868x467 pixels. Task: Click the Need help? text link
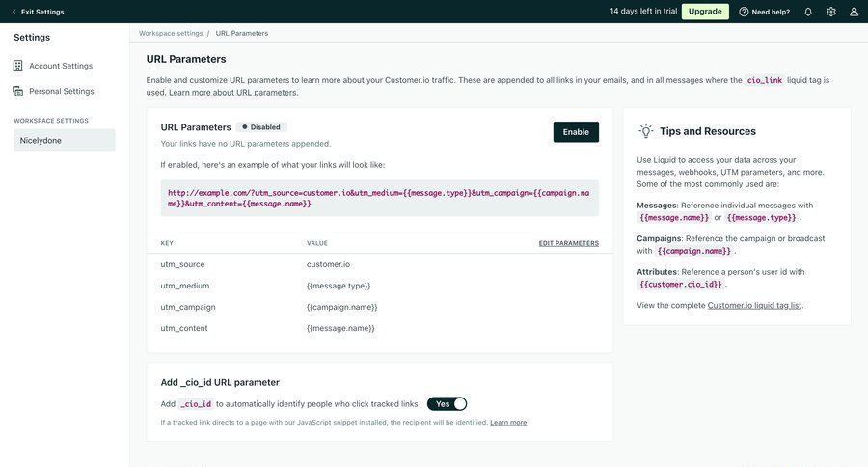pos(771,12)
